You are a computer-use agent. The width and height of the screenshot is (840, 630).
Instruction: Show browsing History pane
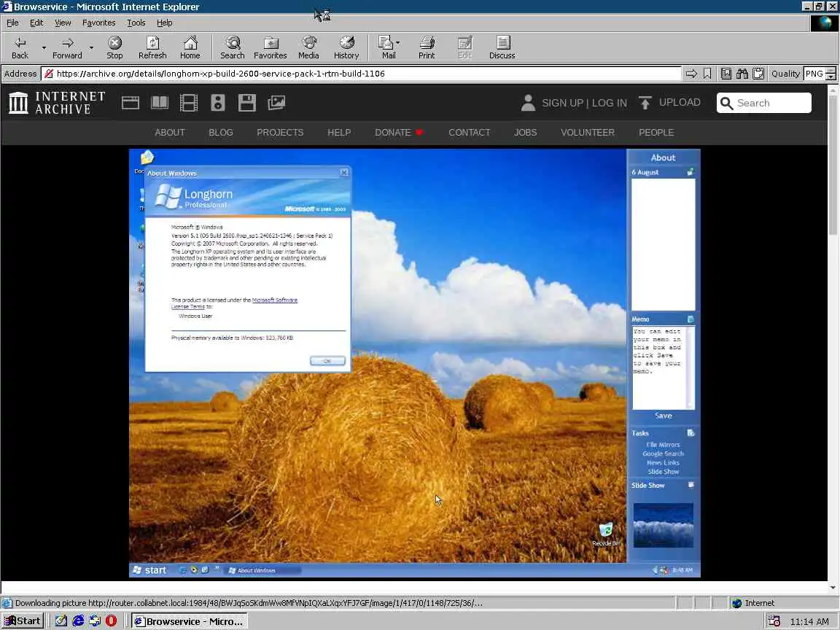[x=346, y=47]
